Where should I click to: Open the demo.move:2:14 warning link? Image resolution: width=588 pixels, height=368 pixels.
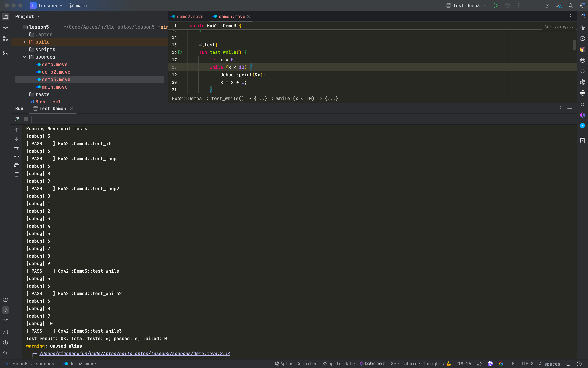tap(135, 353)
